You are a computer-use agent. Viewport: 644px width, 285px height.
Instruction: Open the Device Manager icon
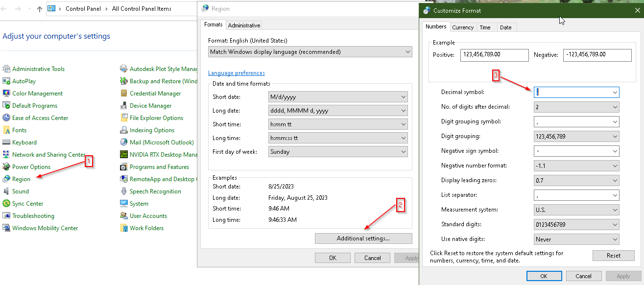[x=124, y=106]
